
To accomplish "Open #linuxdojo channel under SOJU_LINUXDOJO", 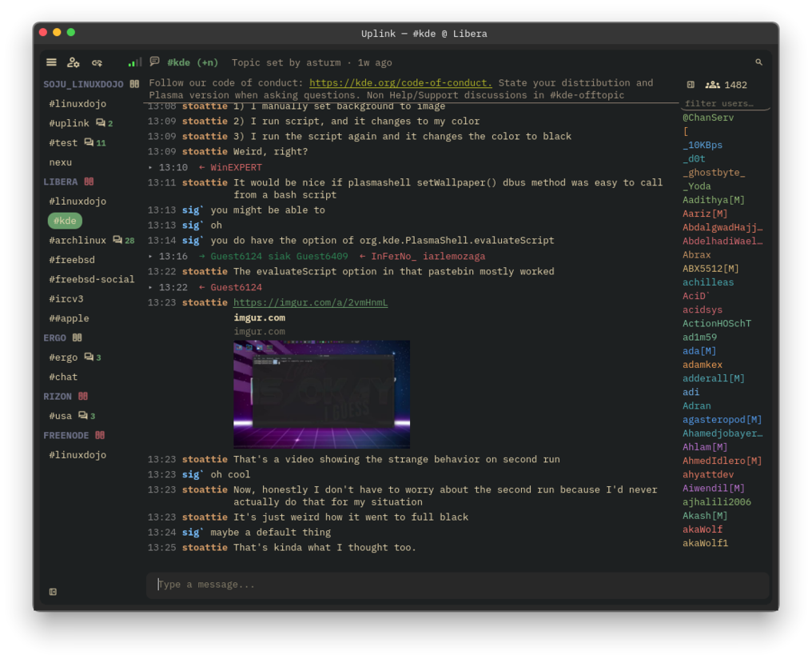I will tap(78, 104).
